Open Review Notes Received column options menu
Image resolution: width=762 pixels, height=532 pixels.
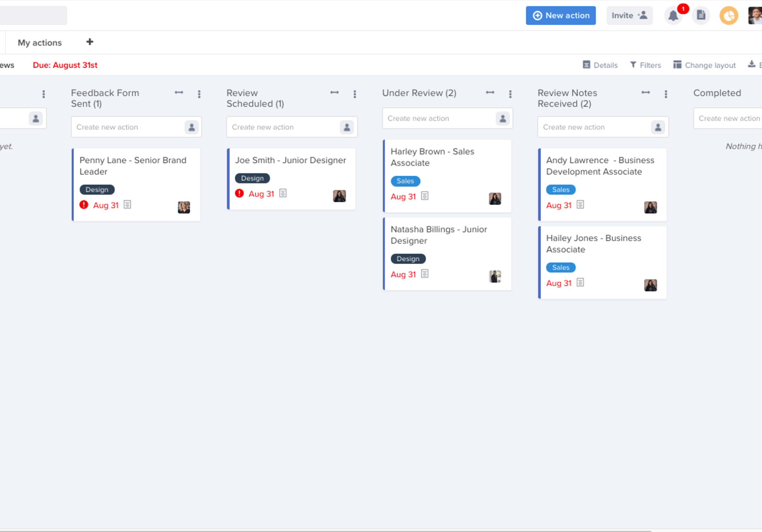pos(666,94)
